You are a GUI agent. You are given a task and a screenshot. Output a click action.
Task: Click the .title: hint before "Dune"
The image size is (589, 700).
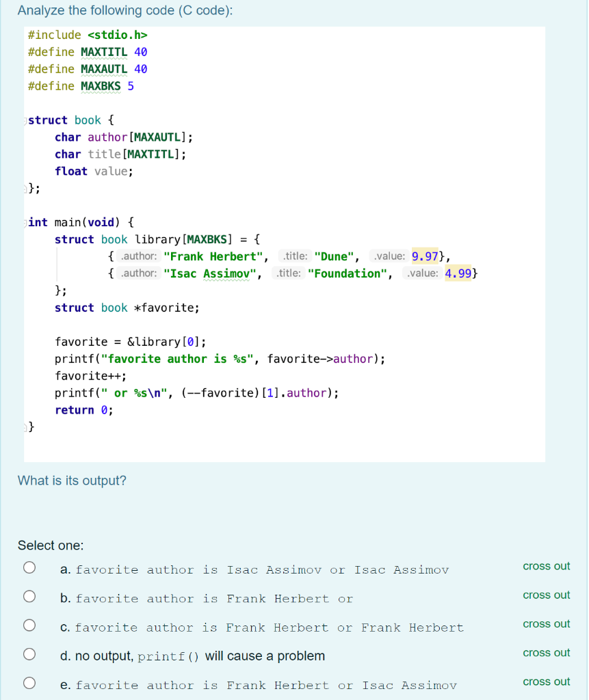[295, 256]
